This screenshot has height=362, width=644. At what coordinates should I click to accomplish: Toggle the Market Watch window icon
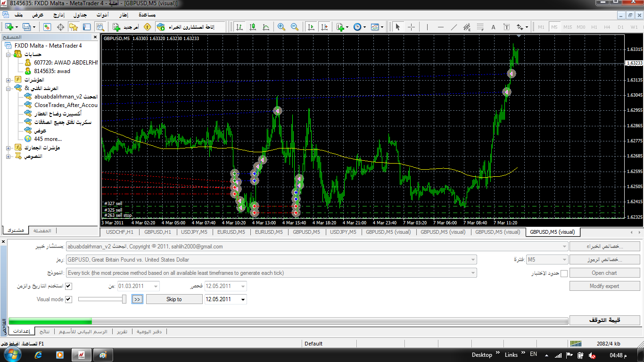tap(48, 27)
